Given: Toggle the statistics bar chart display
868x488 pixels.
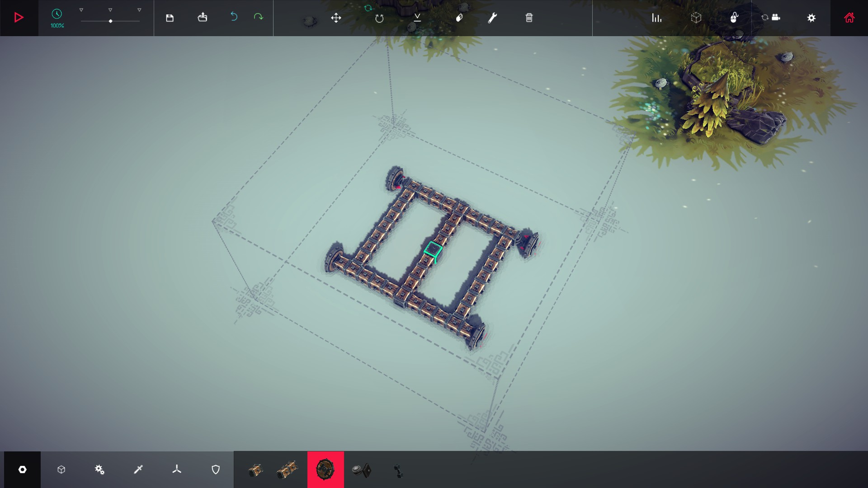Looking at the screenshot, I should coord(656,18).
